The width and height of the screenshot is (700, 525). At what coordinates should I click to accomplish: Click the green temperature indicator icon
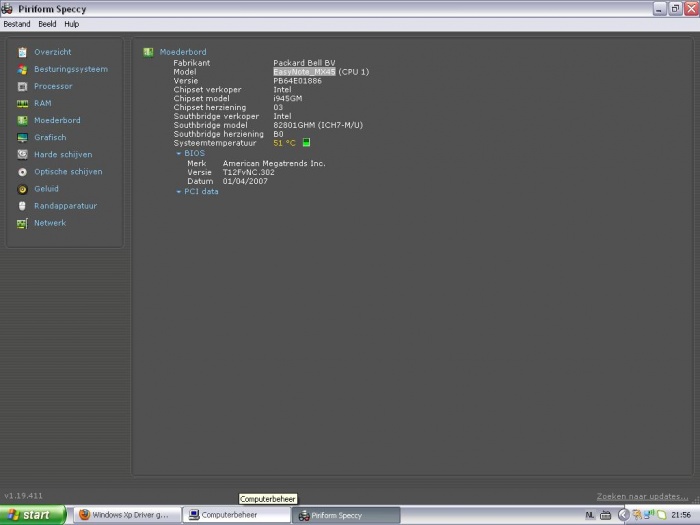[x=306, y=142]
